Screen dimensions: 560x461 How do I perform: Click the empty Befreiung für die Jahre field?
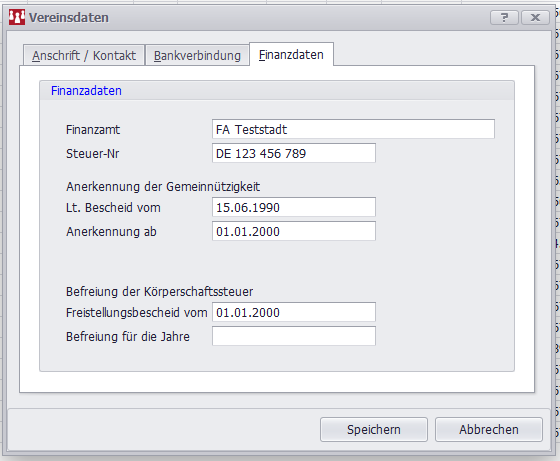click(294, 336)
